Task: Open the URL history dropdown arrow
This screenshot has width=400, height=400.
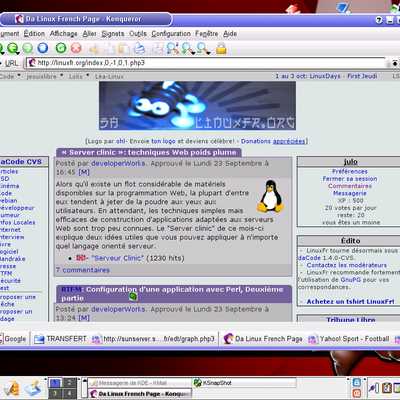Action: pyautogui.click(x=394, y=63)
